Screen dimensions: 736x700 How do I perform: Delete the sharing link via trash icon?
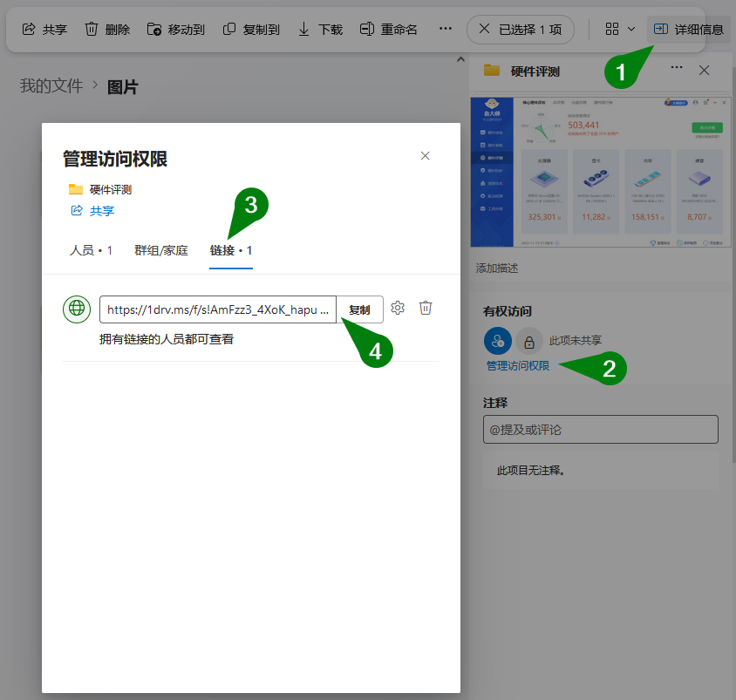(x=425, y=308)
